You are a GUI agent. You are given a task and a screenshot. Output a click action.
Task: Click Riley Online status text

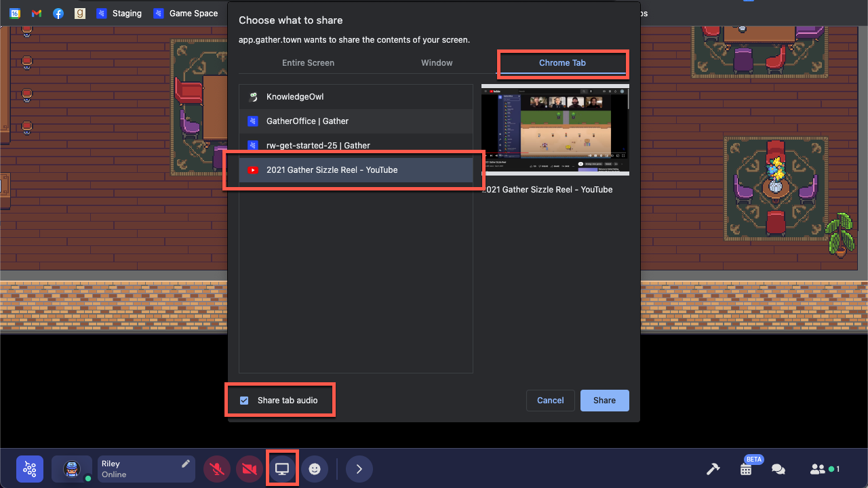click(114, 474)
